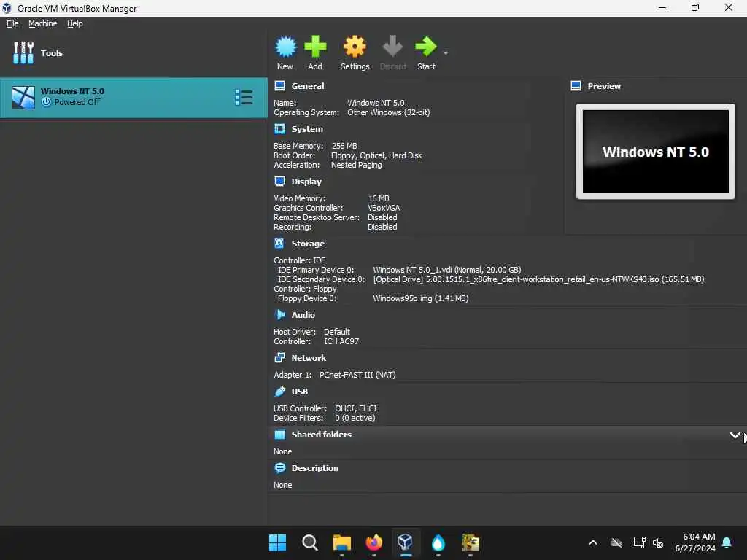The height and width of the screenshot is (560, 747).
Task: Open Start button dropdown arrow
Action: [x=446, y=52]
